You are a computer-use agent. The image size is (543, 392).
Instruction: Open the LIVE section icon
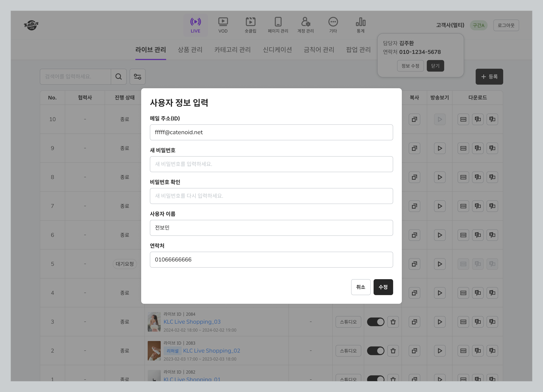pyautogui.click(x=195, y=22)
